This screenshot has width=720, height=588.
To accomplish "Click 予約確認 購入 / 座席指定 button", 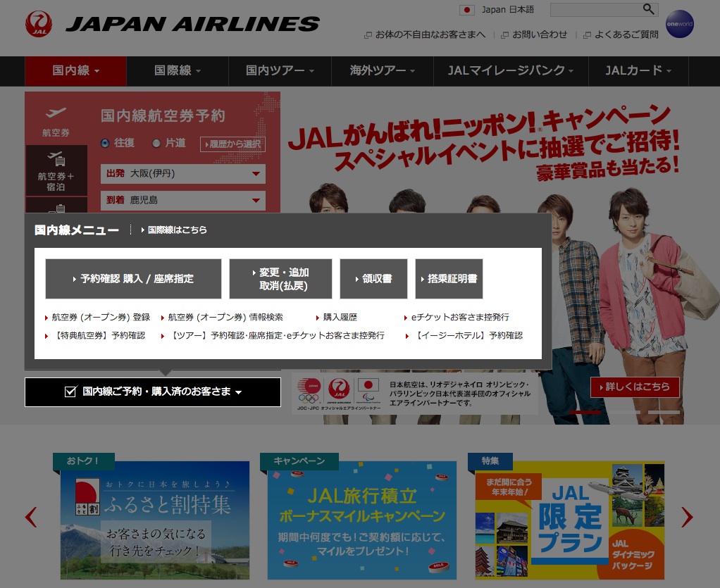I will pyautogui.click(x=133, y=279).
